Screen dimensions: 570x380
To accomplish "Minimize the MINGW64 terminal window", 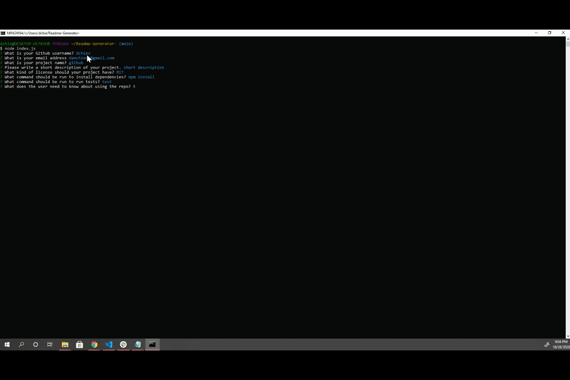I will point(536,33).
